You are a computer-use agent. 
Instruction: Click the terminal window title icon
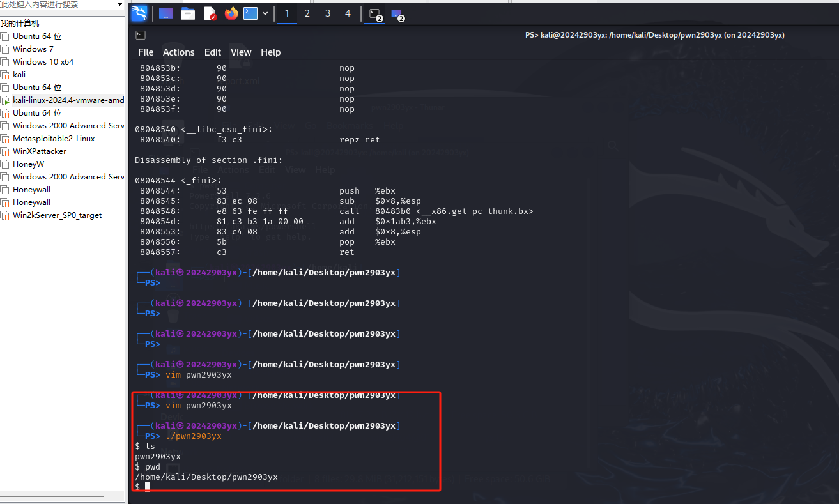tap(141, 35)
